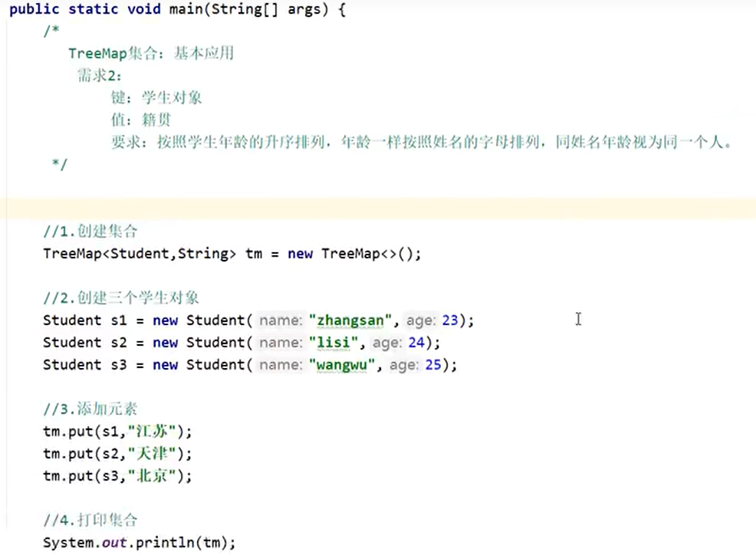756x555 pixels.
Task: Click the age value 24
Action: pyautogui.click(x=416, y=343)
